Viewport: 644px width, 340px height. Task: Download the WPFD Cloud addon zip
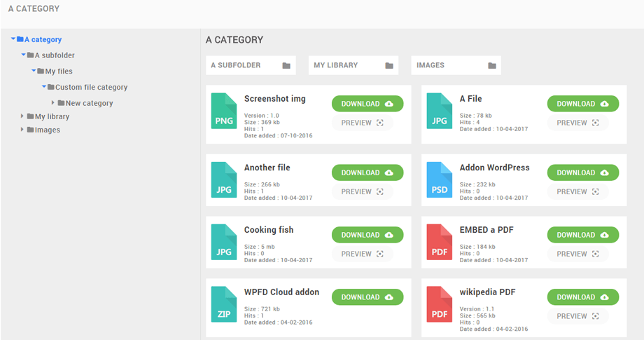coord(367,297)
